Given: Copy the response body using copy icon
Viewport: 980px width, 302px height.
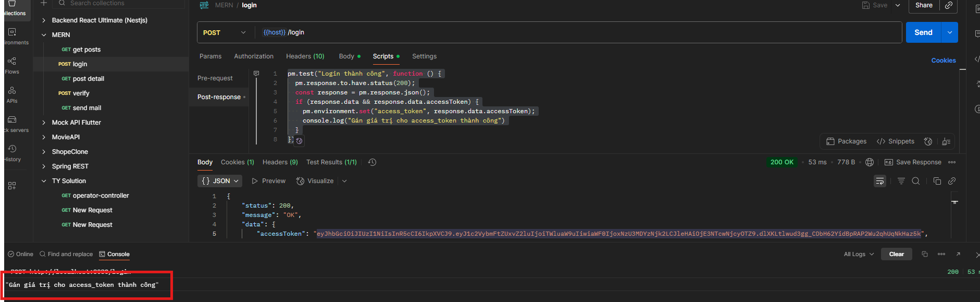Looking at the screenshot, I should point(937,181).
